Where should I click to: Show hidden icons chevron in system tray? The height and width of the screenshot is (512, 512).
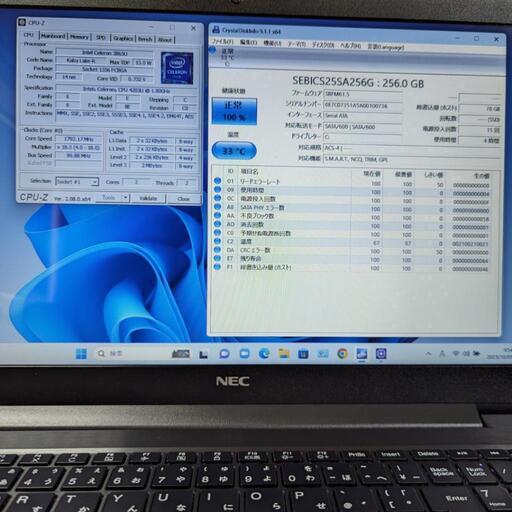click(x=428, y=354)
